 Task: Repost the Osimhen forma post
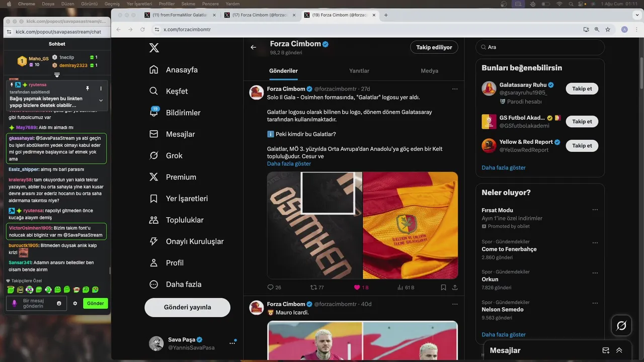tap(313, 288)
